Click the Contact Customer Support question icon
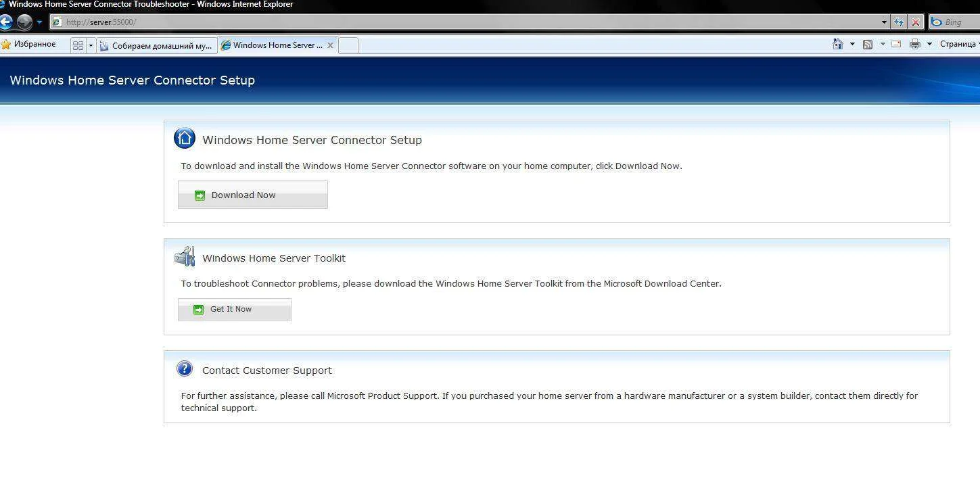The width and height of the screenshot is (980, 503). pyautogui.click(x=185, y=368)
